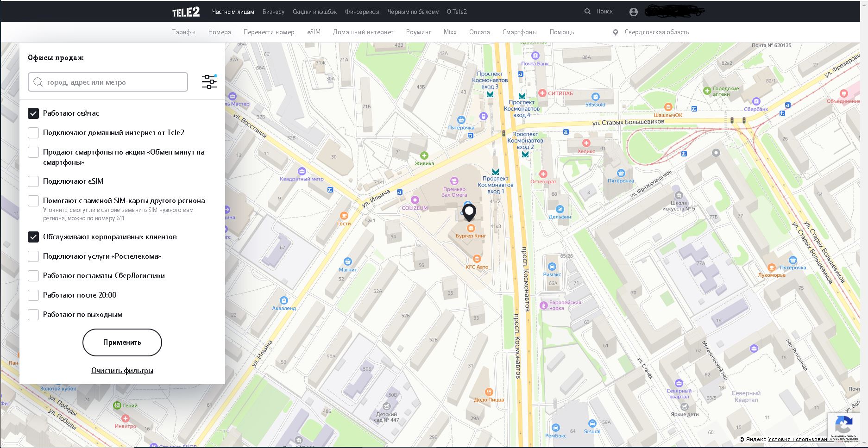The height and width of the screenshot is (448, 868).
Task: Click the СИТИЛАБ map icon
Action: [543, 93]
